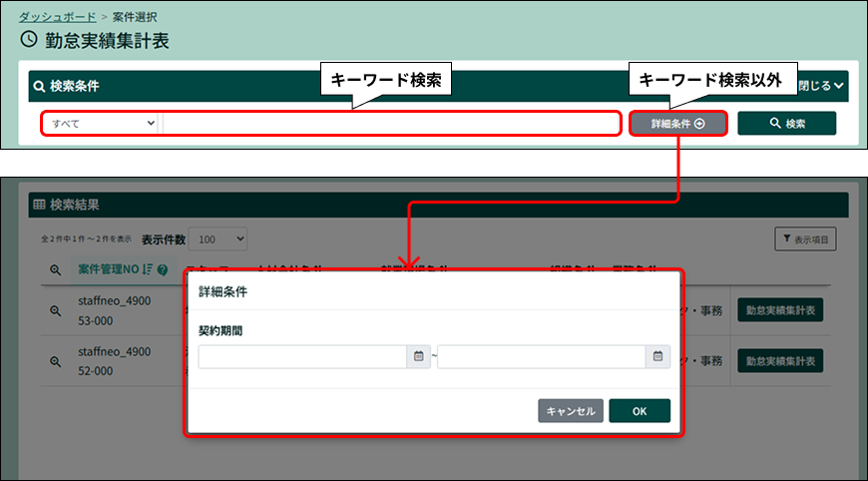Click the 検索条件 magnifier header icon
The height and width of the screenshot is (481, 868).
coord(39,87)
